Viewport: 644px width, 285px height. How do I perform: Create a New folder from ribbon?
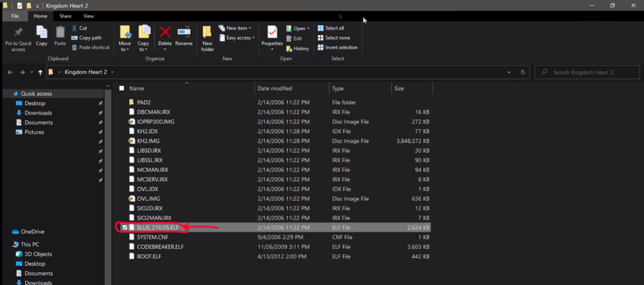point(207,35)
